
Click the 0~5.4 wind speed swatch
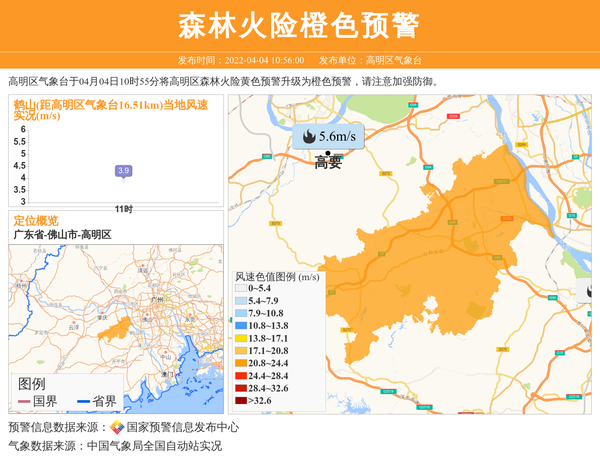click(x=241, y=288)
